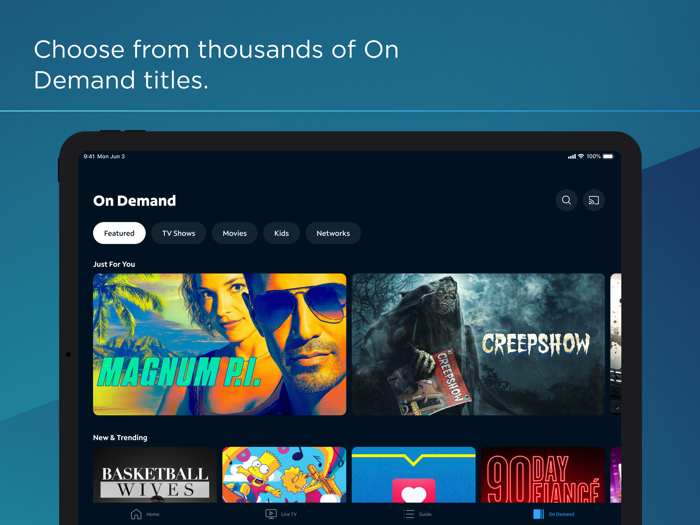Open the 90 Day Fiancé tile

pos(543,475)
